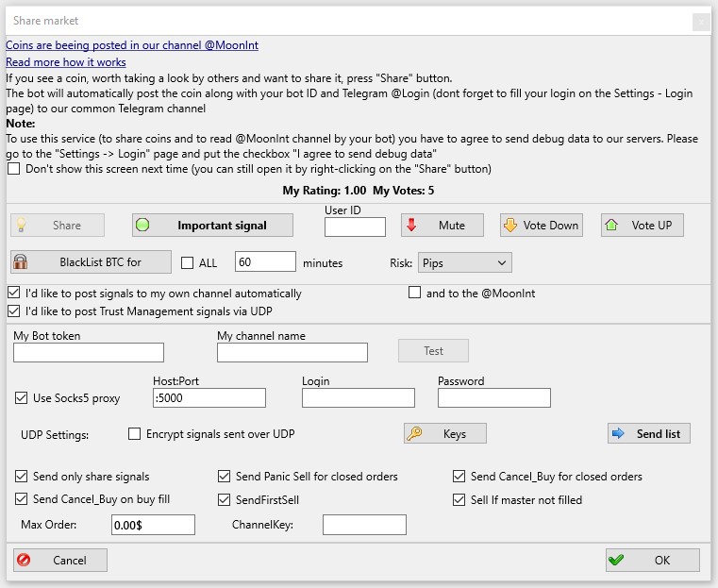Click the Important signal green circle button

[x=212, y=226]
